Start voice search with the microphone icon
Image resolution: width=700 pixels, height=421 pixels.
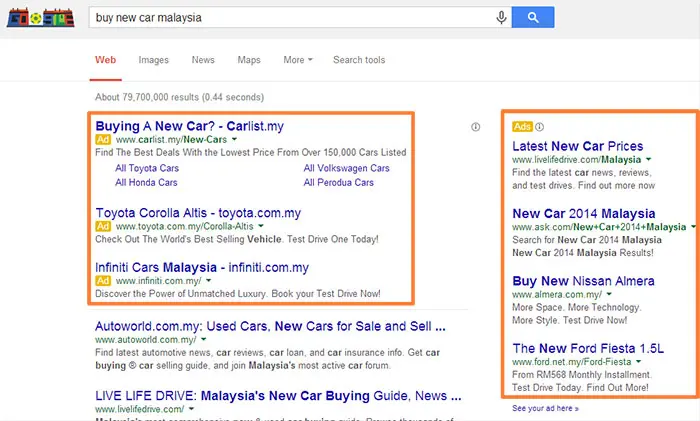click(x=500, y=17)
